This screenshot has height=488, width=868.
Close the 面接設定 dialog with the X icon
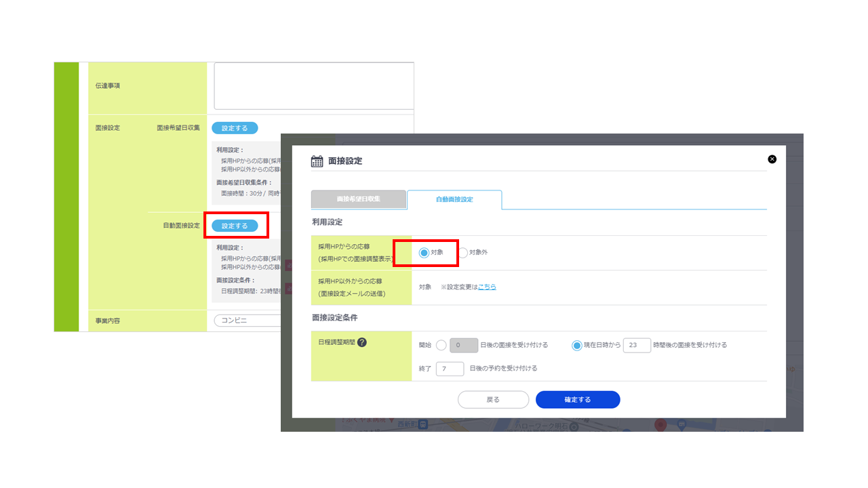pyautogui.click(x=772, y=159)
